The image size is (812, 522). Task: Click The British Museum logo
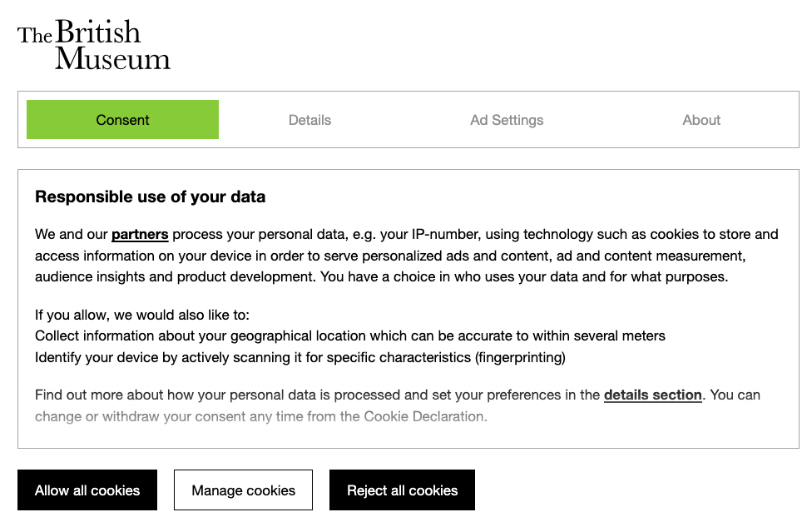point(93,45)
